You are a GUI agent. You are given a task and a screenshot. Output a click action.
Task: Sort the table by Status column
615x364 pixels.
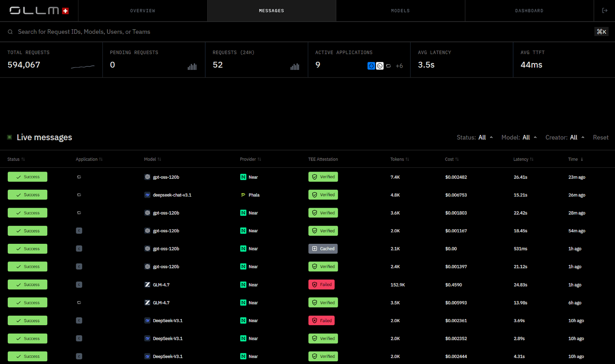(x=16, y=159)
